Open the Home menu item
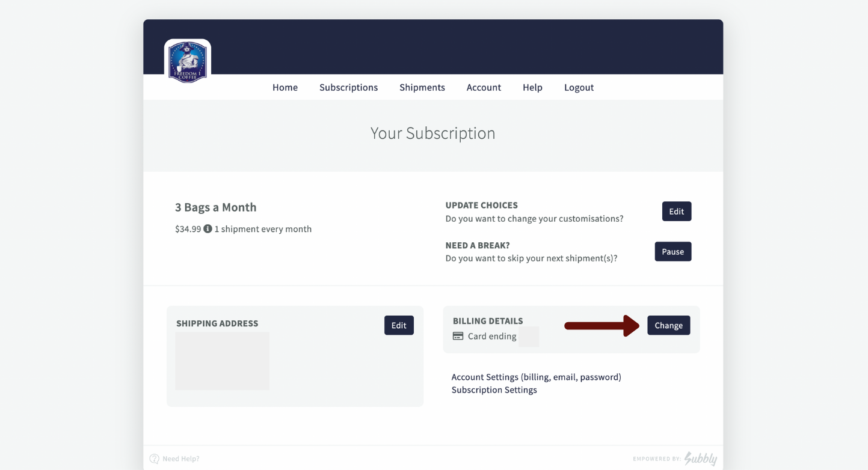This screenshot has height=470, width=868. pyautogui.click(x=285, y=87)
